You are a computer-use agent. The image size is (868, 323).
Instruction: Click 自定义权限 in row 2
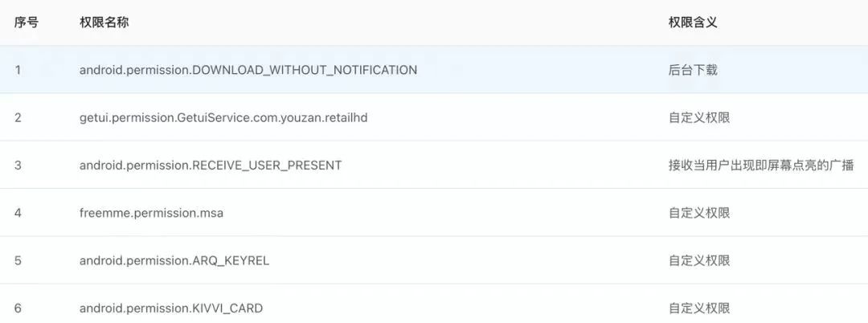(x=699, y=118)
